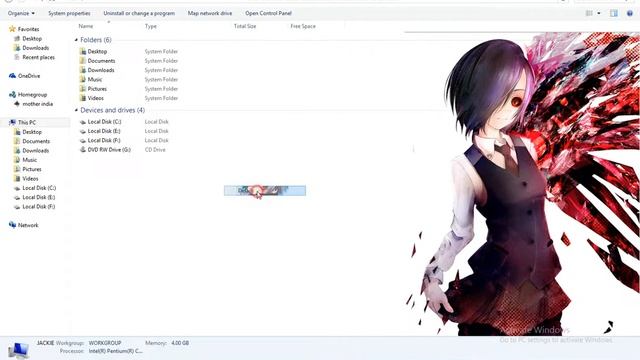Open view options dropdown arrow

click(x=599, y=13)
